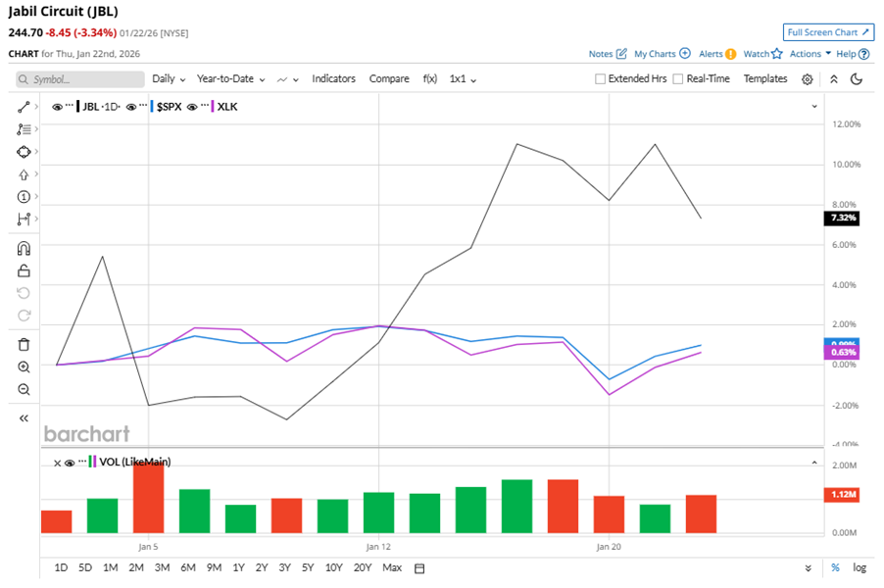Image resolution: width=884 pixels, height=588 pixels.
Task: Open the f(x) expressions menu
Action: pyautogui.click(x=429, y=79)
